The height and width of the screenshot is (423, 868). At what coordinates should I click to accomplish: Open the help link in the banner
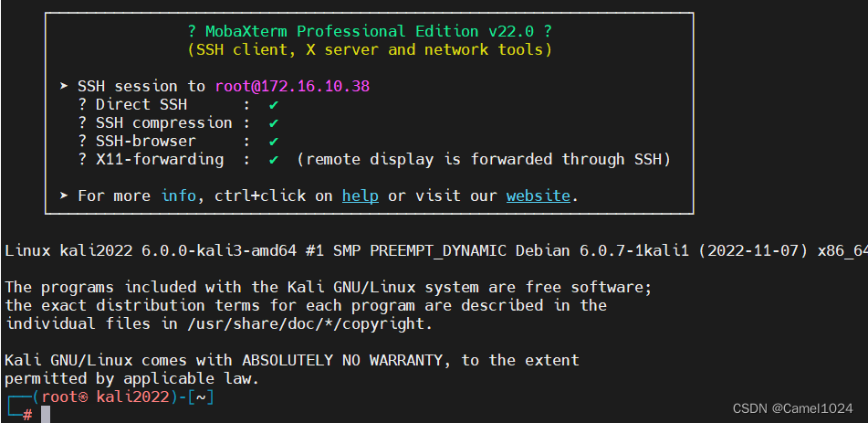coord(360,196)
